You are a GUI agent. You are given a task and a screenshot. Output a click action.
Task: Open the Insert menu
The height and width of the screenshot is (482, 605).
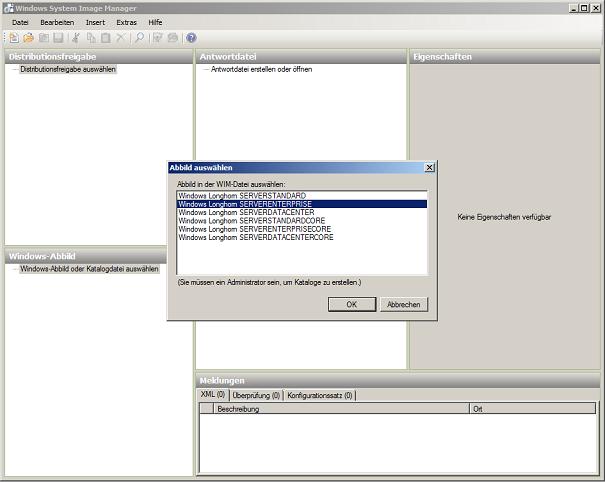click(95, 22)
